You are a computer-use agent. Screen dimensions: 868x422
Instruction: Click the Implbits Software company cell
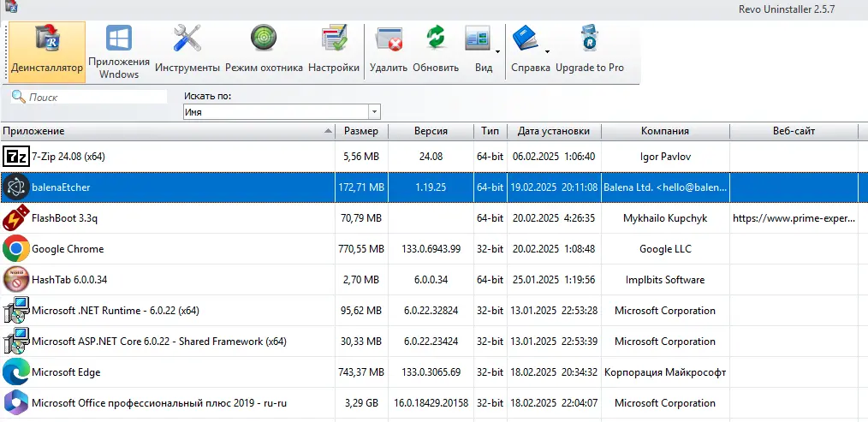pos(665,280)
